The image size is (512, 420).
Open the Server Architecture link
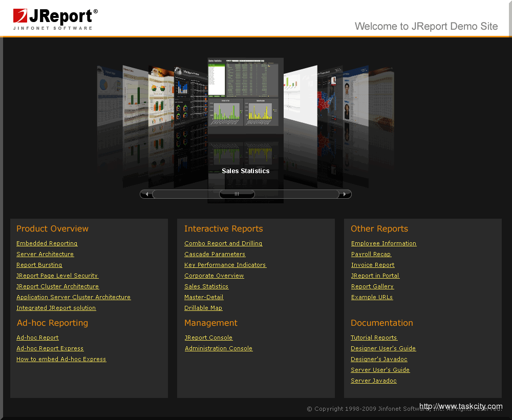45,254
